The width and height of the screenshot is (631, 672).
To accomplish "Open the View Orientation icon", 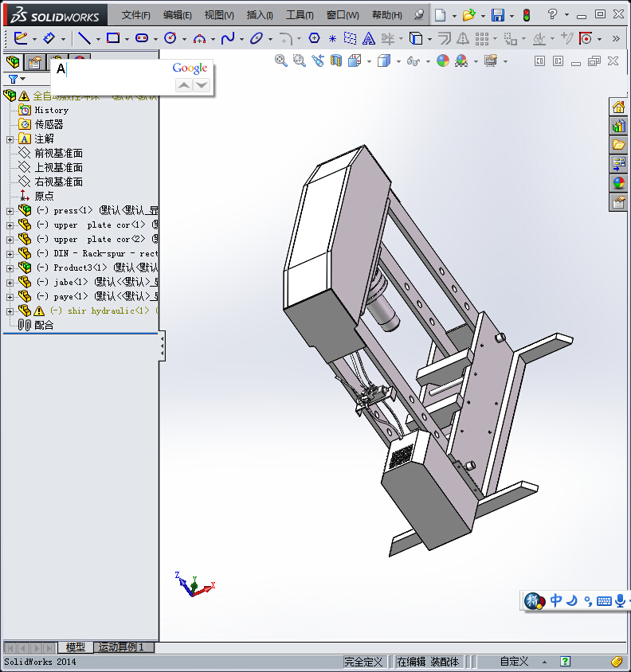I will 355,61.
